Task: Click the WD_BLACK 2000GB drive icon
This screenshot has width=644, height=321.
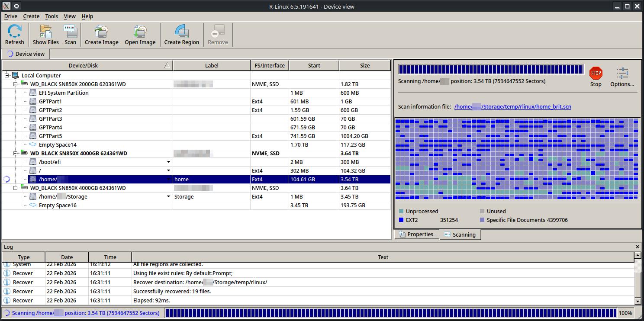Action: (x=25, y=84)
